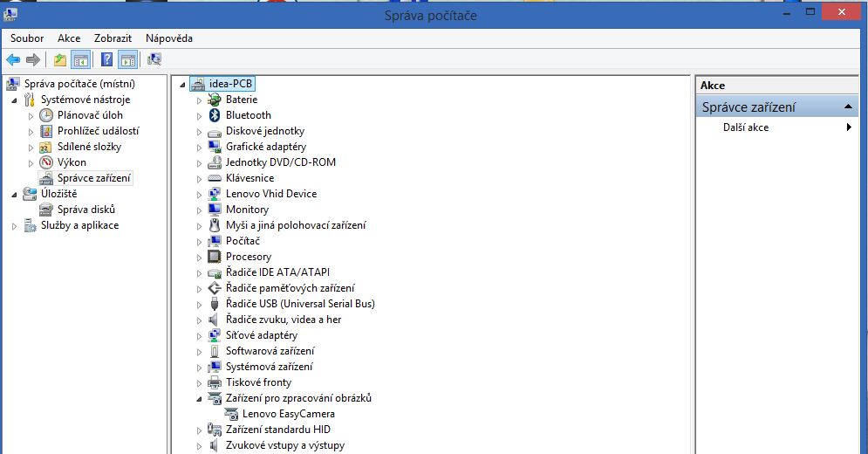This screenshot has width=868, height=454.
Task: Click the scan for hardware changes icon
Action: pyautogui.click(x=154, y=59)
